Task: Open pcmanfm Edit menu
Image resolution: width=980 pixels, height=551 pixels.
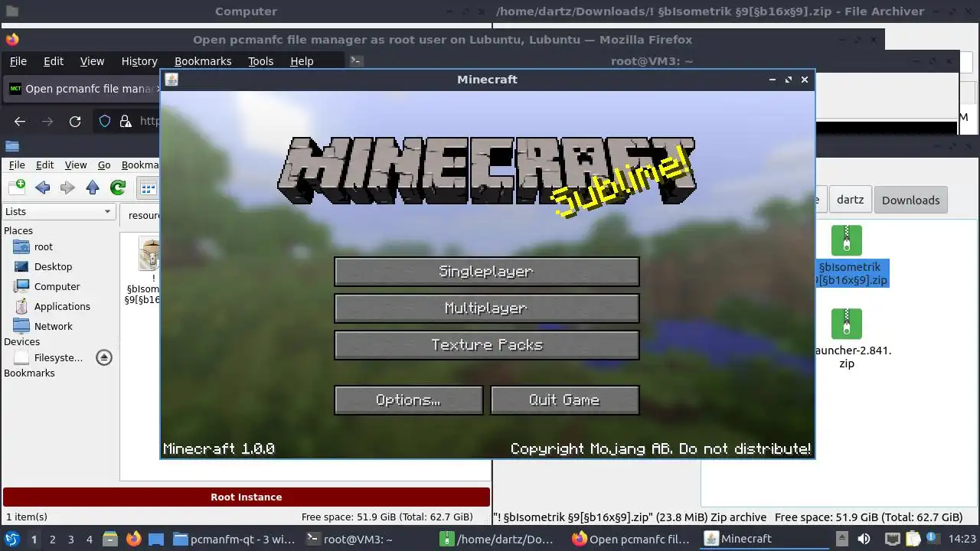Action: [x=45, y=165]
